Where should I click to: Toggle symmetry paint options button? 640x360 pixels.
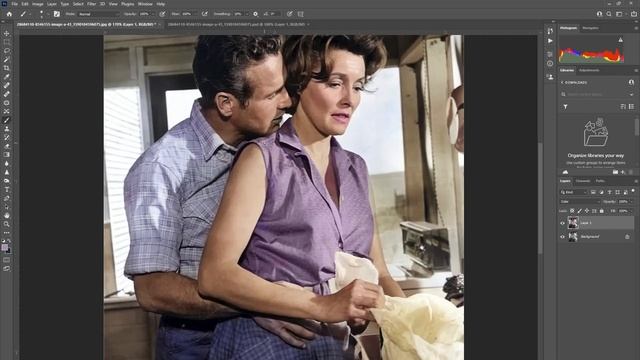[x=301, y=14]
